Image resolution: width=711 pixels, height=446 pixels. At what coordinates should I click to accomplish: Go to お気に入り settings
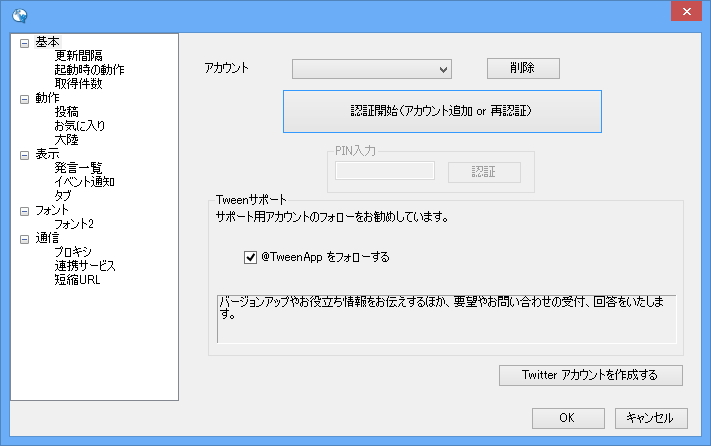(80, 126)
